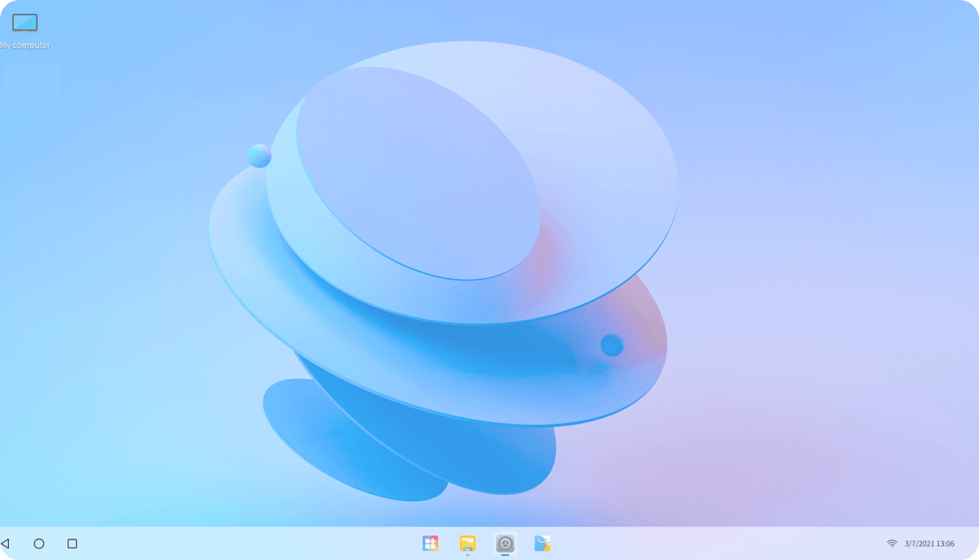Open the Recents square navigation button
The height and width of the screenshot is (560, 979).
pyautogui.click(x=72, y=543)
